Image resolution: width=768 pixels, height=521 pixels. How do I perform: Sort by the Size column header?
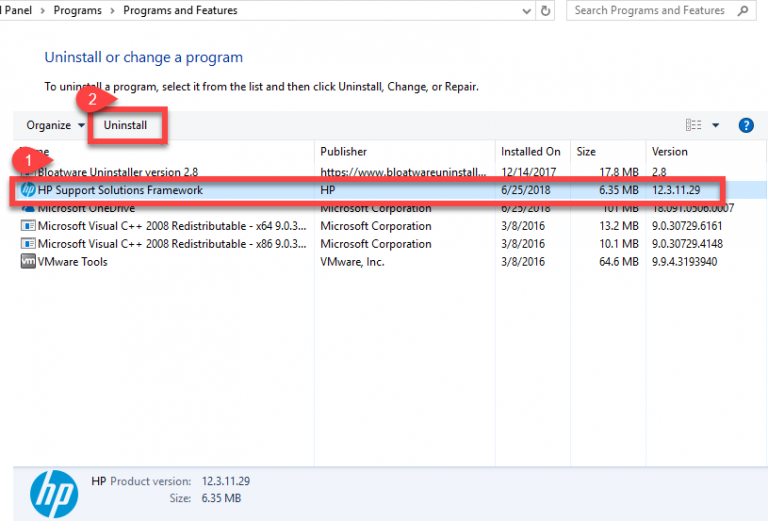[x=608, y=152]
